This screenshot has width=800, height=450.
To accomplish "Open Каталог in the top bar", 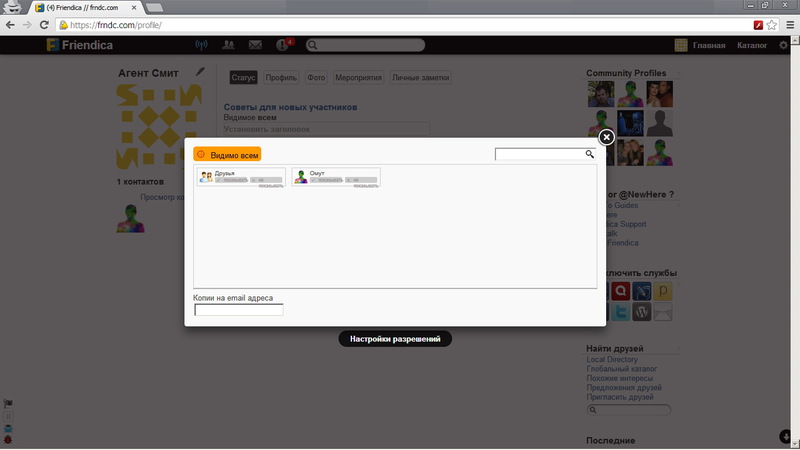I will click(752, 45).
